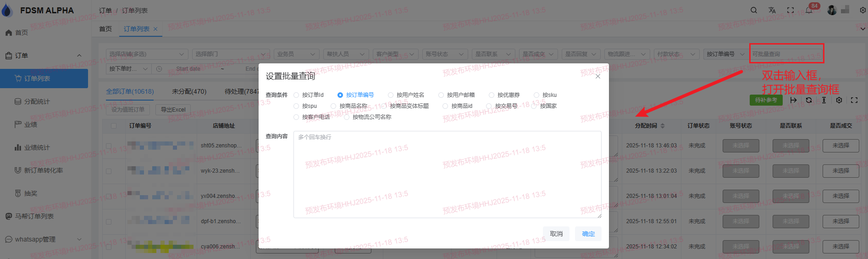868x259 pixels.
Task: Toggle fullscreen icon in top header
Action: click(x=791, y=10)
